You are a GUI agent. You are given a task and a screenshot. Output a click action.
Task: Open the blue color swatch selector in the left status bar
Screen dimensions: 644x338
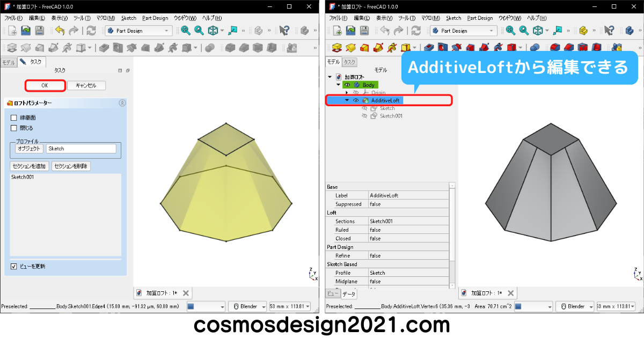tap(206, 306)
